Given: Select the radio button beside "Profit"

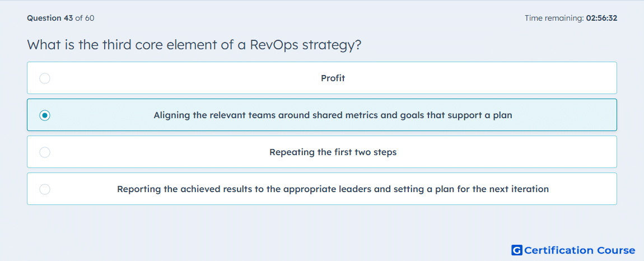Looking at the screenshot, I should 45,78.
